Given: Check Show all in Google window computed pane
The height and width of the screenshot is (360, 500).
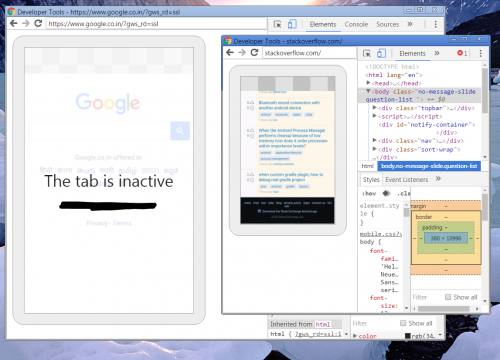Looking at the screenshot, I should (x=403, y=323).
